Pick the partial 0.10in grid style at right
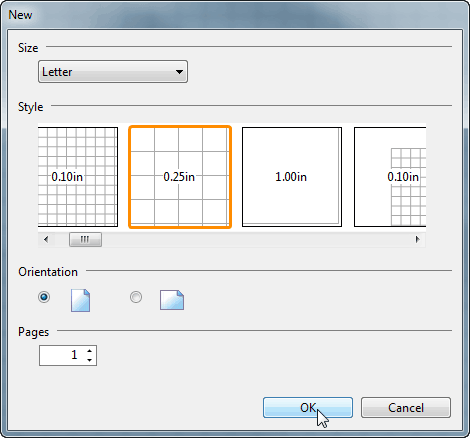Viewport: 470px width, 438px height. click(x=390, y=177)
